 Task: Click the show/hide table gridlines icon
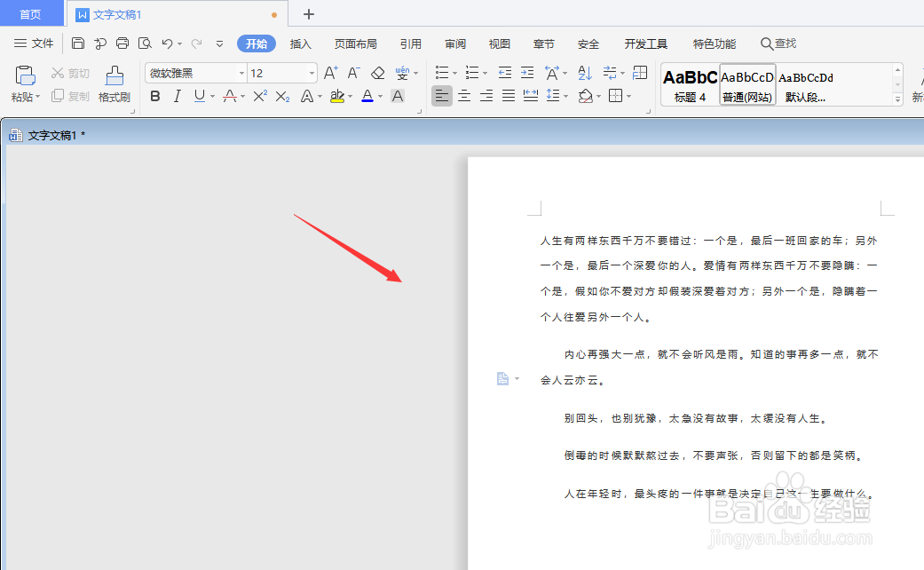click(x=640, y=73)
